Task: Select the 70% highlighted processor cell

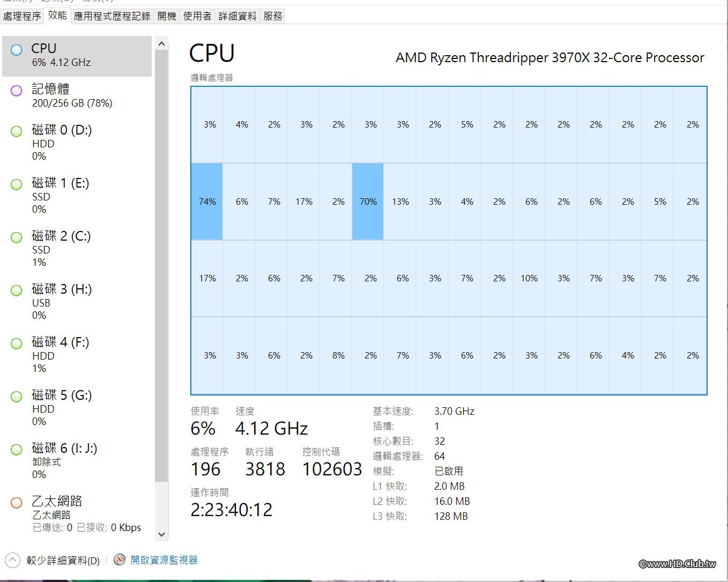Action: coord(368,202)
